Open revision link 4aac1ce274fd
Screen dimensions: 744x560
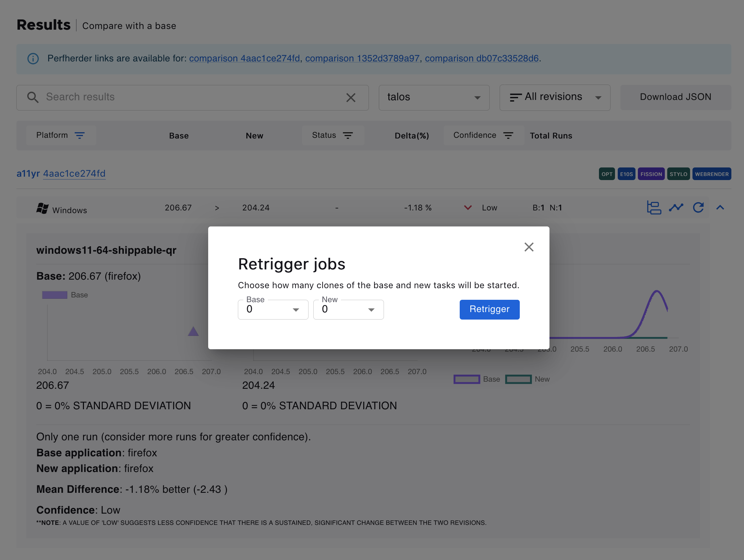point(74,173)
